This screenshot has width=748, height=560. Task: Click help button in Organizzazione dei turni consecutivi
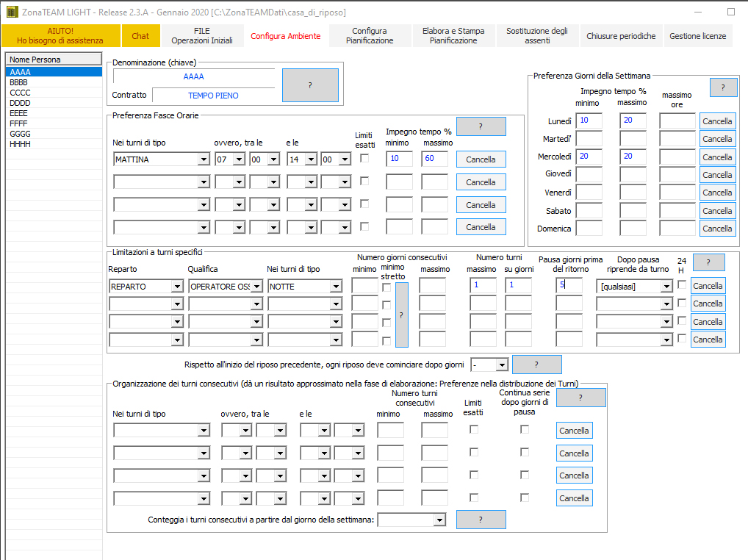click(x=580, y=398)
